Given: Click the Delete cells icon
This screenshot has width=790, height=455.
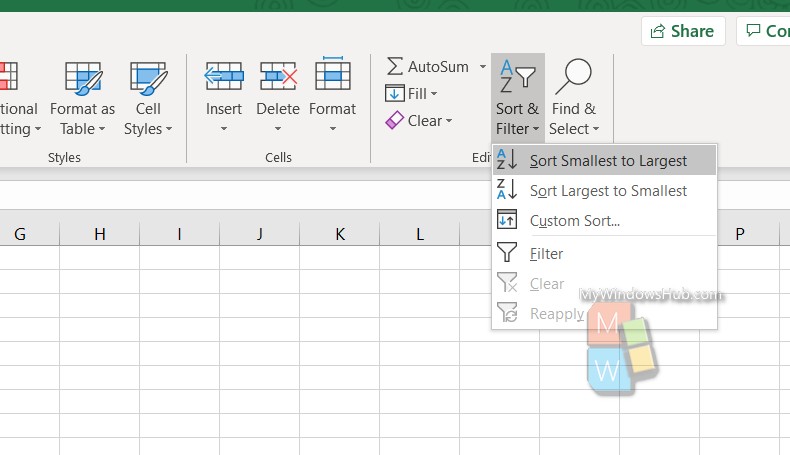Looking at the screenshot, I should pyautogui.click(x=278, y=76).
